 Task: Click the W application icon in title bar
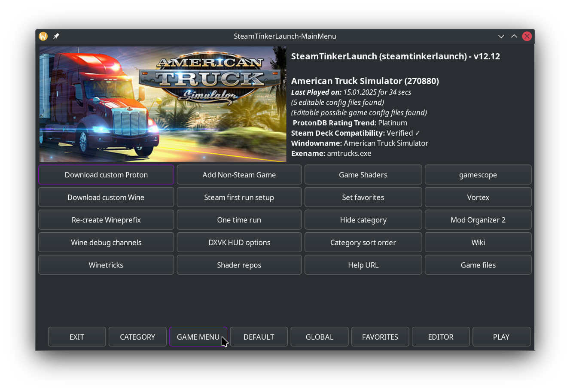43,36
